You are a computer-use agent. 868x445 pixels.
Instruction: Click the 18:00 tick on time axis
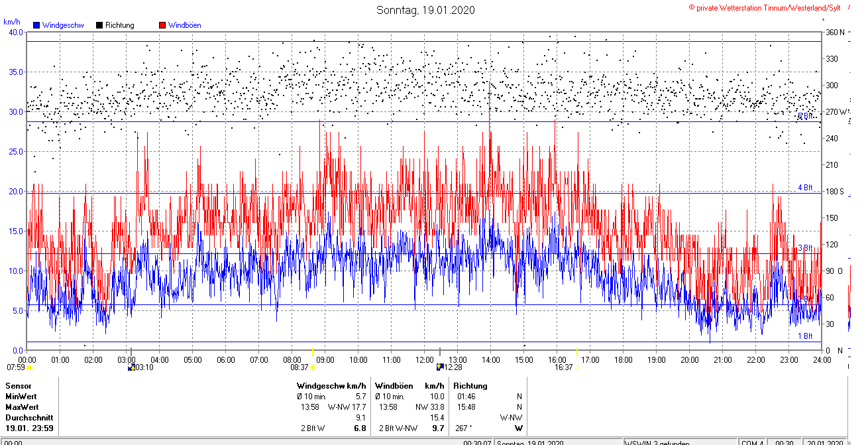click(x=624, y=360)
